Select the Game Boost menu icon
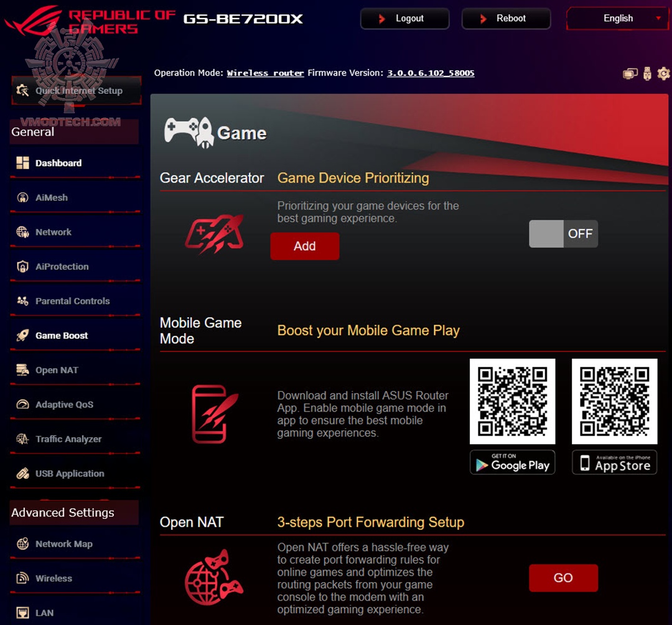Screen dimensions: 672x625 point(21,335)
